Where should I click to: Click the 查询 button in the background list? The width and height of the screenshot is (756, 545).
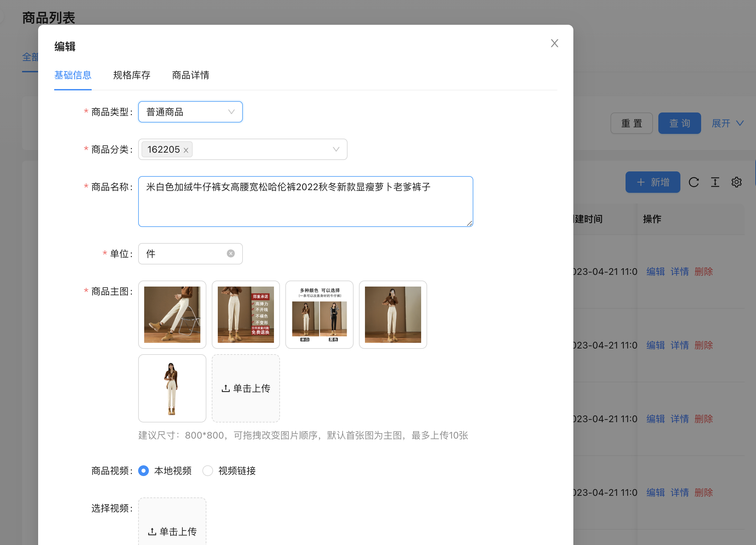pyautogui.click(x=680, y=123)
